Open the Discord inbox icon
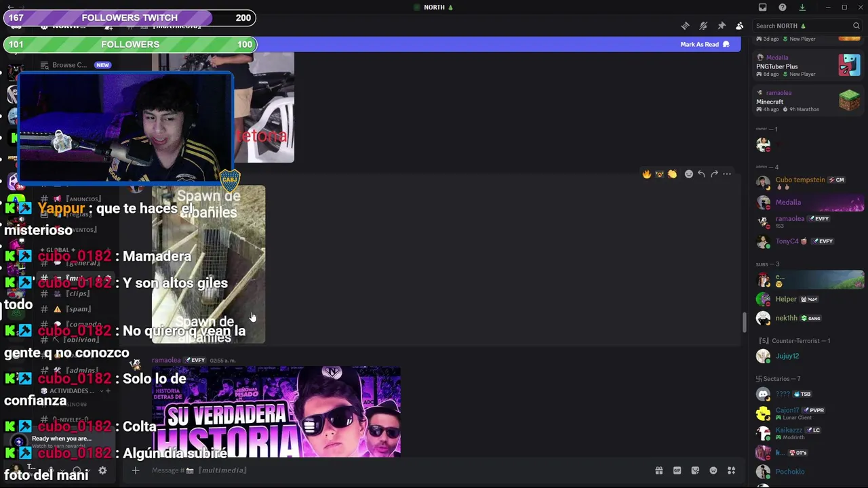Image resolution: width=868 pixels, height=488 pixels. [763, 7]
